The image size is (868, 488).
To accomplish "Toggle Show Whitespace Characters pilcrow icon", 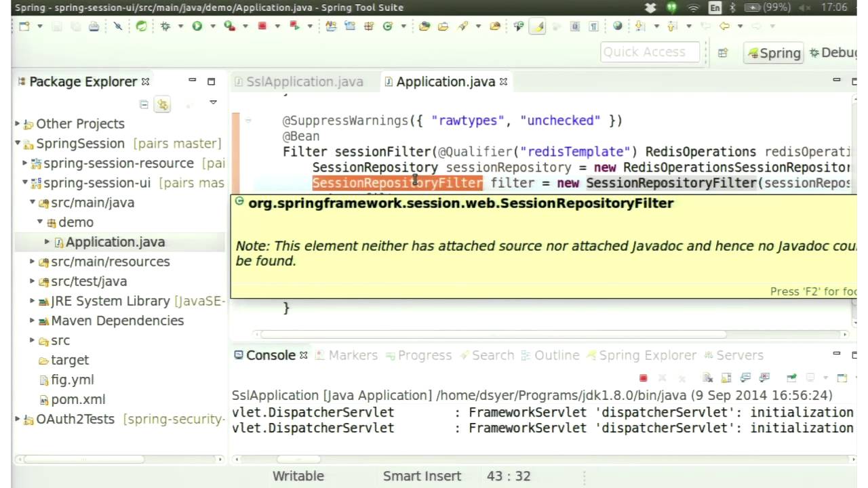I will pyautogui.click(x=593, y=26).
